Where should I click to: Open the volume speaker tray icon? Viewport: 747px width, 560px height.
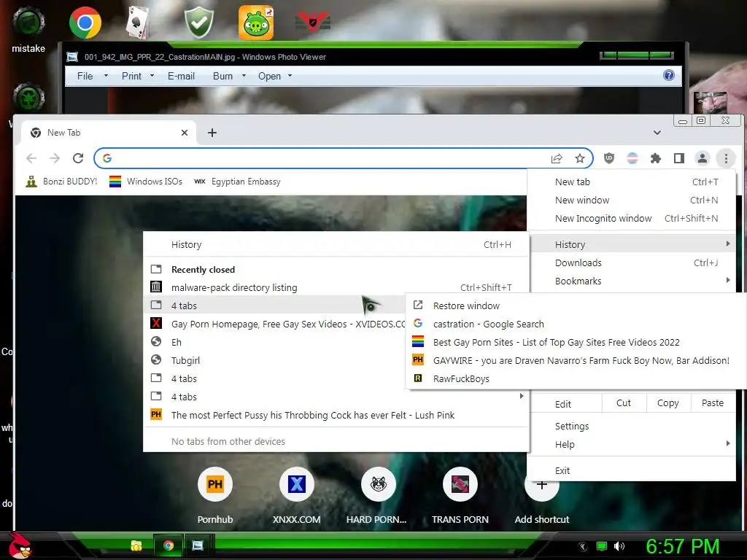pyautogui.click(x=619, y=546)
